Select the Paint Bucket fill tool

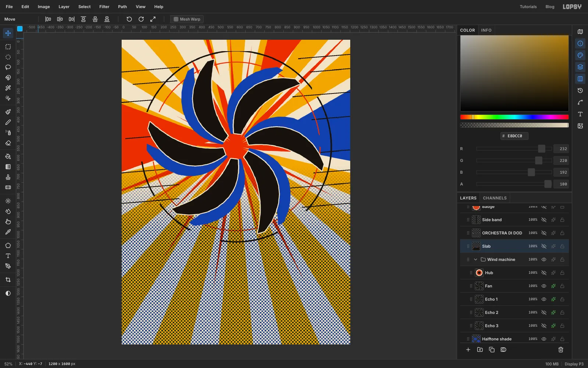pyautogui.click(x=8, y=156)
